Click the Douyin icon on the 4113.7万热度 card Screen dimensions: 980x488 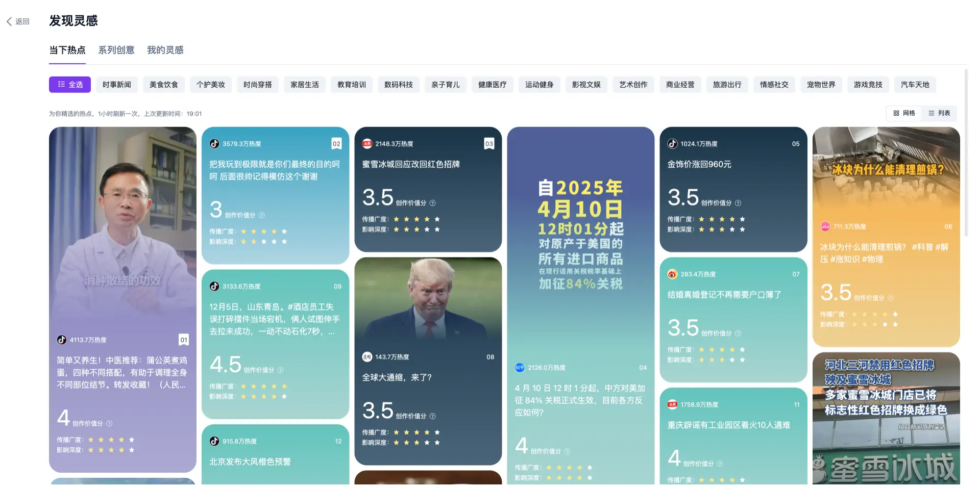click(62, 340)
